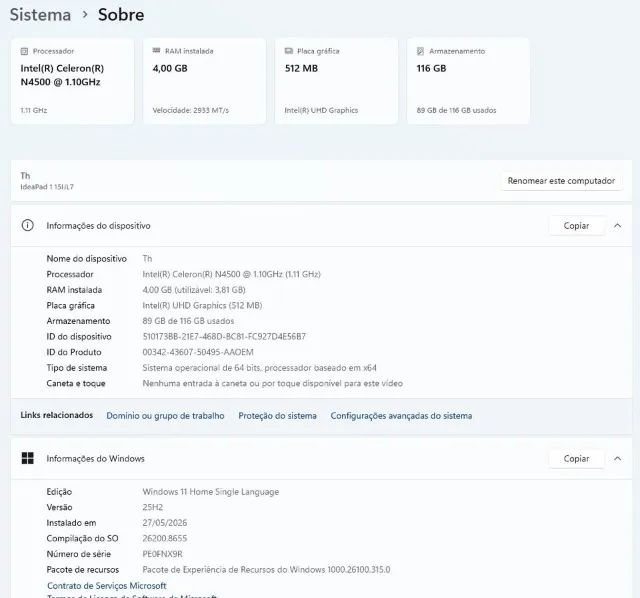Collapse the Informações do Windows section chevron

pyautogui.click(x=618, y=458)
